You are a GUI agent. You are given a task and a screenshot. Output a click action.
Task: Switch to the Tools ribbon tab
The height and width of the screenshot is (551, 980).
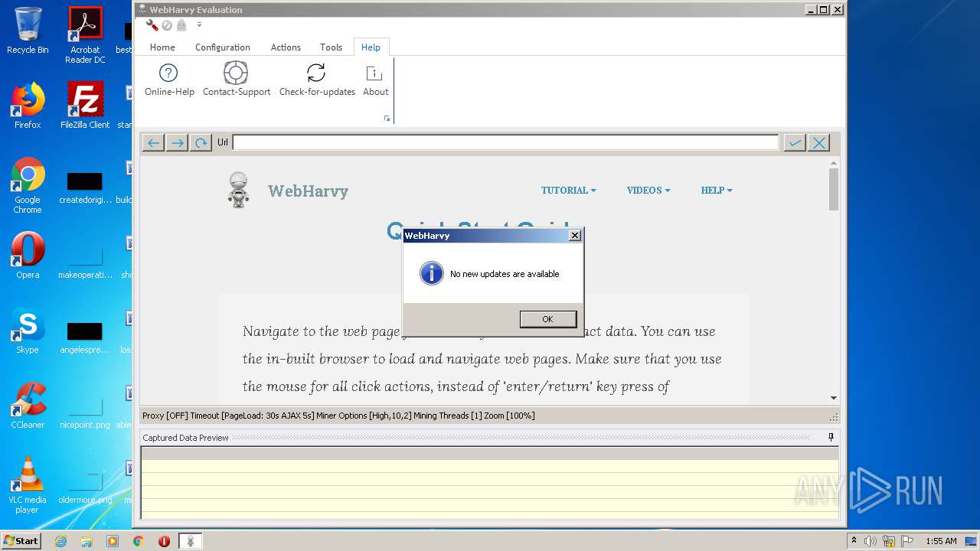pyautogui.click(x=331, y=47)
